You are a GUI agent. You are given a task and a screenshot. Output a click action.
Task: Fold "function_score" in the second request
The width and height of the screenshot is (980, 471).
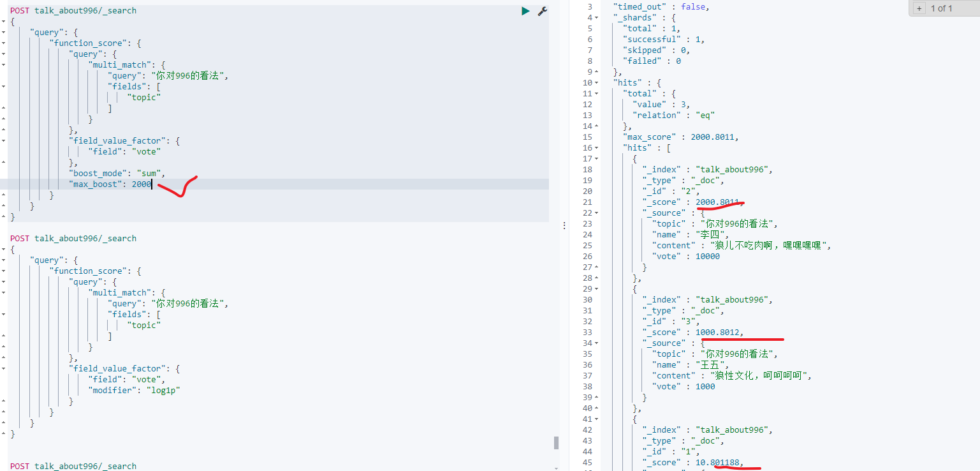coord(3,271)
